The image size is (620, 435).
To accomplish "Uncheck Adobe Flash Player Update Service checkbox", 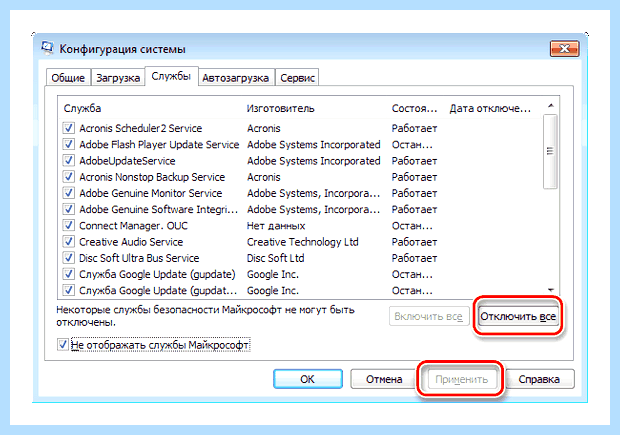I will point(68,144).
